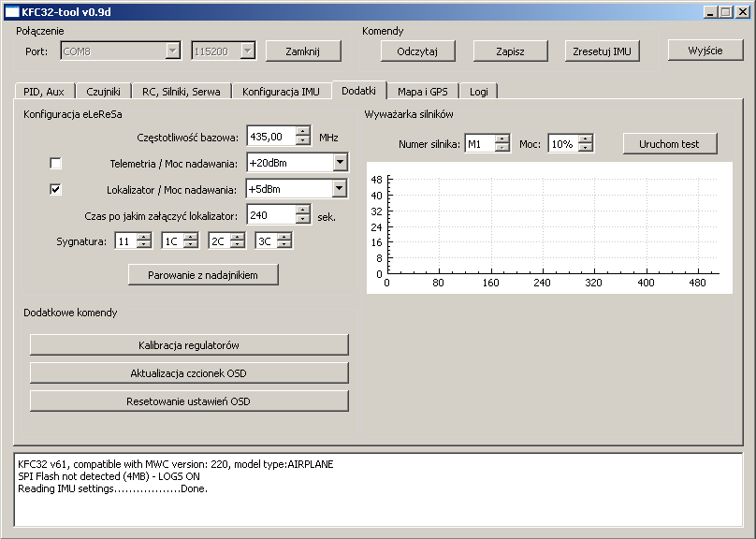The height and width of the screenshot is (539, 756).
Task: Start Kalibracja regulatorów command
Action: [189, 345]
